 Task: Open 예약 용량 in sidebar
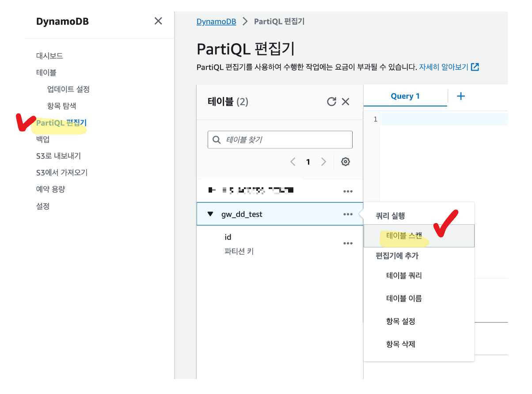click(x=50, y=189)
